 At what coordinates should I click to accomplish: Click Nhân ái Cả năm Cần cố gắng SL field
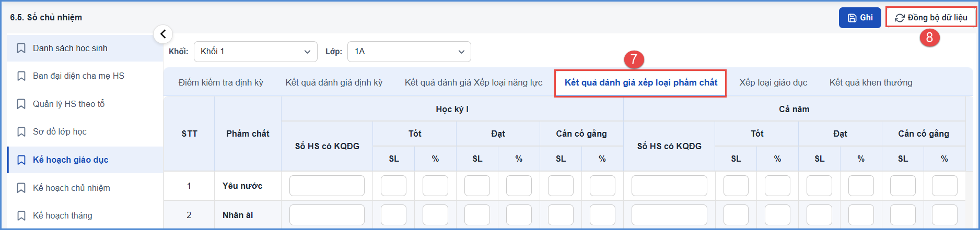pyautogui.click(x=903, y=215)
